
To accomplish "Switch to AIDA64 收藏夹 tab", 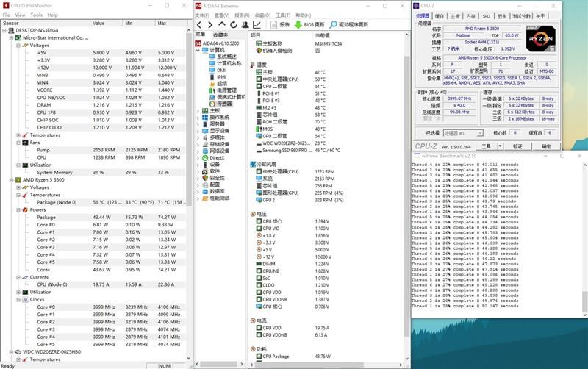I will 220,35.
